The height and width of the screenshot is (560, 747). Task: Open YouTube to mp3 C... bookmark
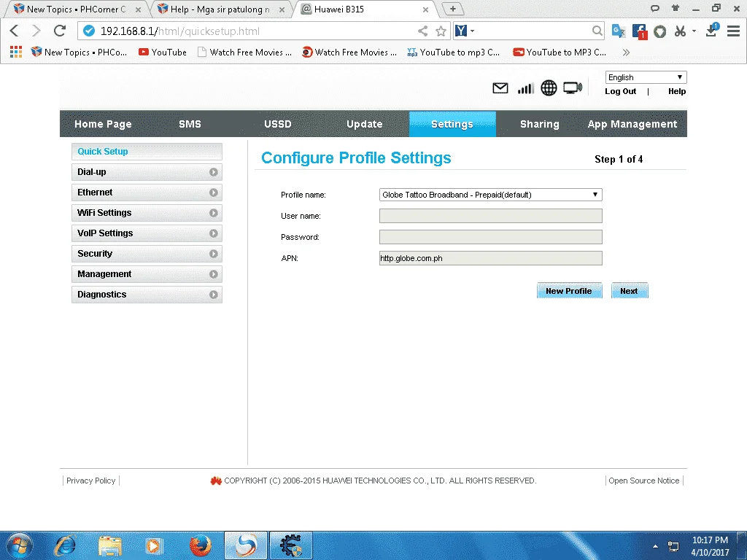pos(454,52)
